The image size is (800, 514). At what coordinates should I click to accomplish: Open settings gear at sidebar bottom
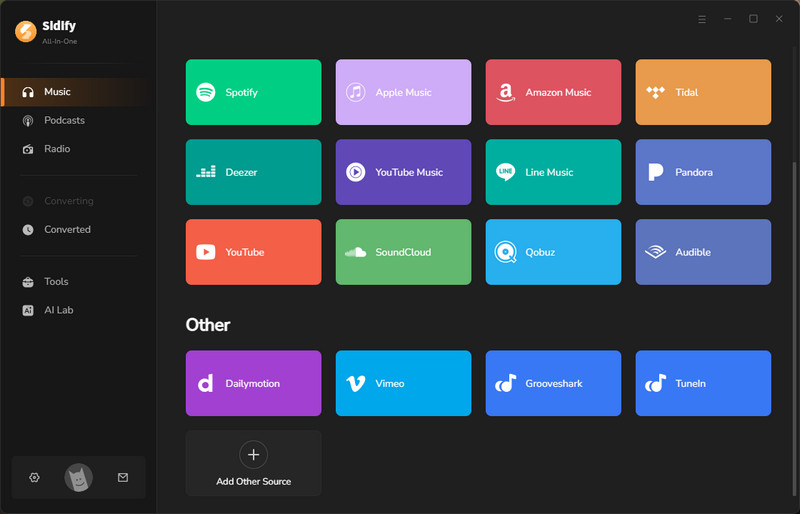(34, 477)
